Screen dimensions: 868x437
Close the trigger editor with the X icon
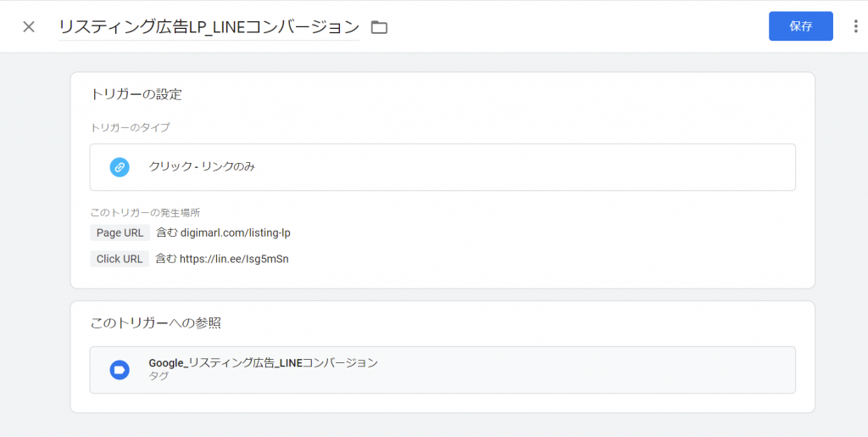tap(29, 26)
